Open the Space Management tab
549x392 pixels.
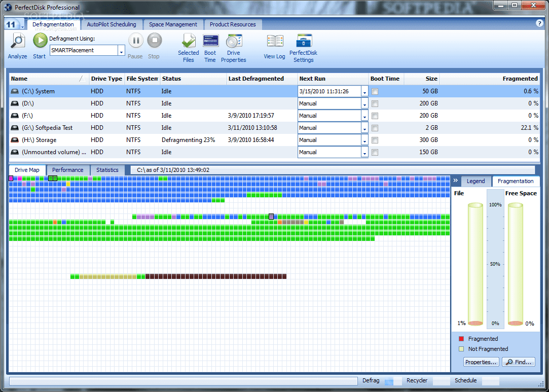[173, 24]
